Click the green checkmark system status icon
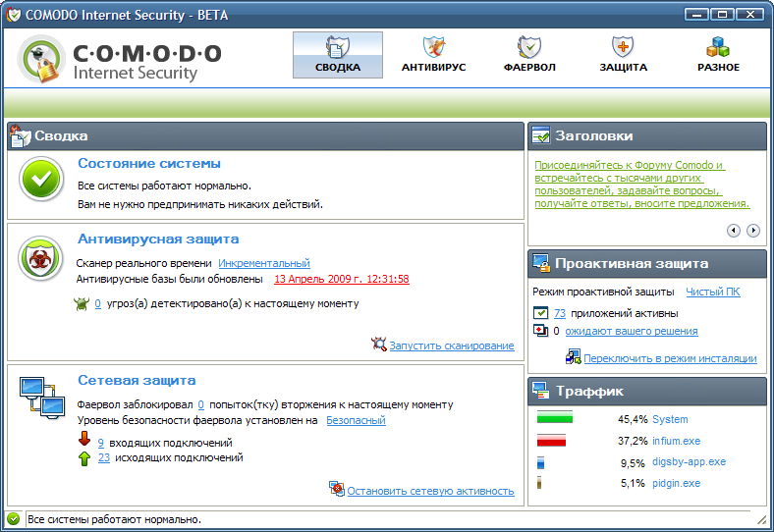 tap(41, 180)
